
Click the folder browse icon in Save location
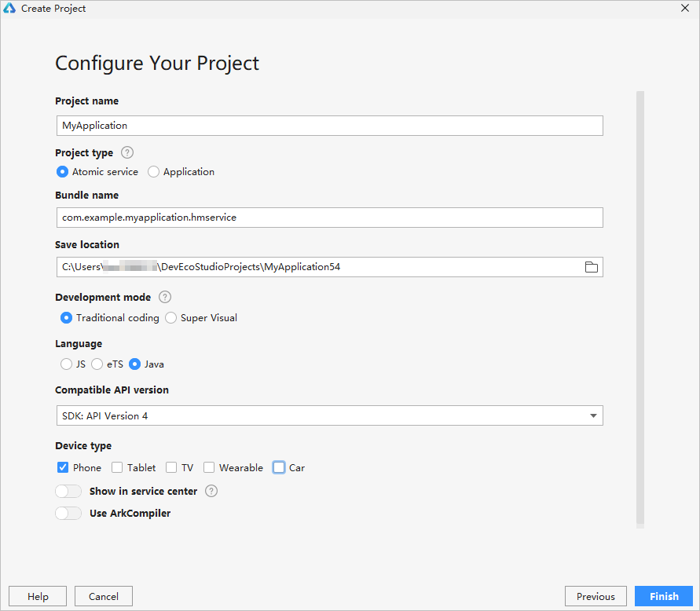pyautogui.click(x=591, y=267)
